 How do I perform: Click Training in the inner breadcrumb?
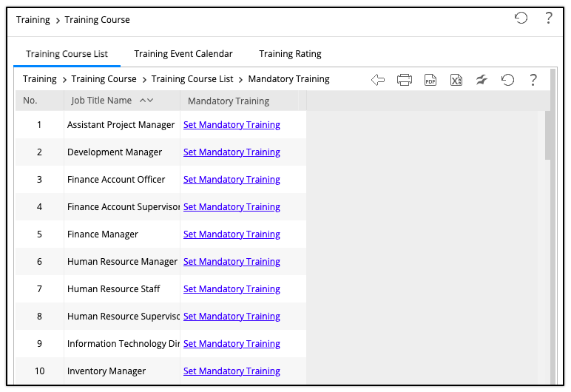(x=40, y=79)
